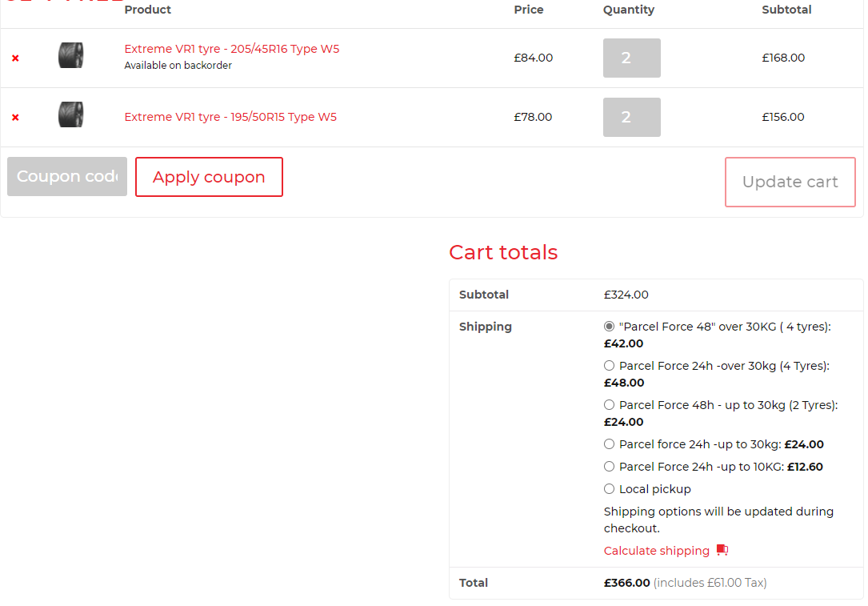The image size is (868, 606).
Task: Click the Product column header
Action: tap(148, 10)
